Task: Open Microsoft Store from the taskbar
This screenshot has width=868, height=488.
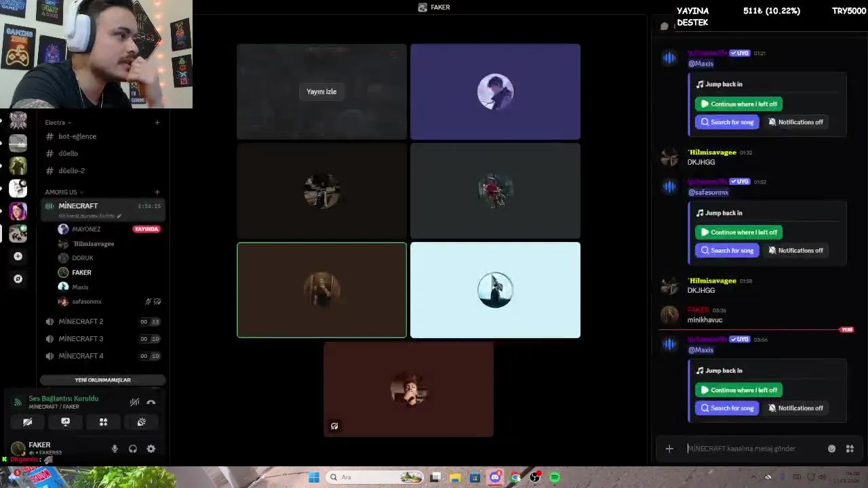Action: (x=475, y=477)
